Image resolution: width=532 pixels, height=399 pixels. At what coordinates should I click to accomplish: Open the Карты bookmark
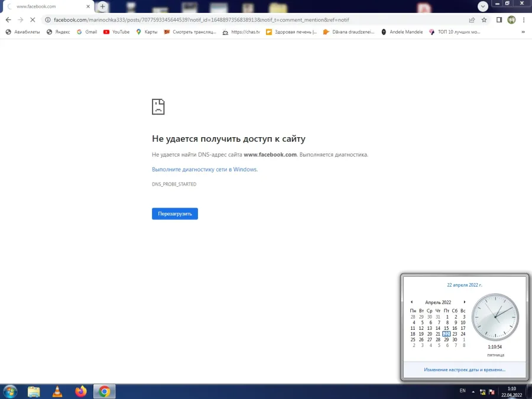click(x=147, y=32)
